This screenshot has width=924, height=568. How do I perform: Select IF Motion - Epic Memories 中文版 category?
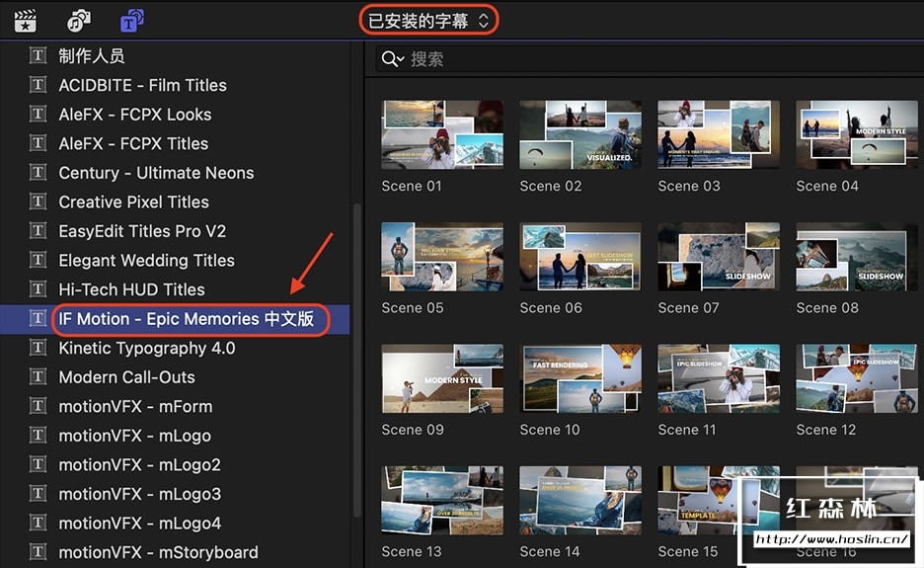pos(175,319)
